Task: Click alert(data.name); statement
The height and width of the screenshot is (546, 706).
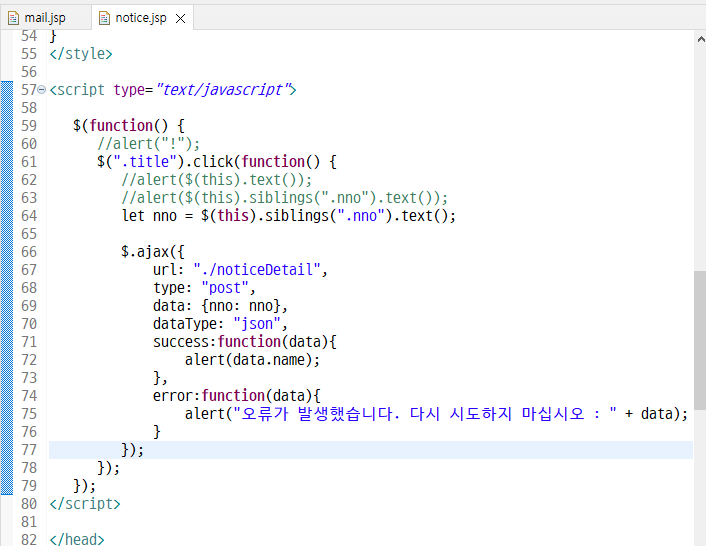Action: click(252, 360)
